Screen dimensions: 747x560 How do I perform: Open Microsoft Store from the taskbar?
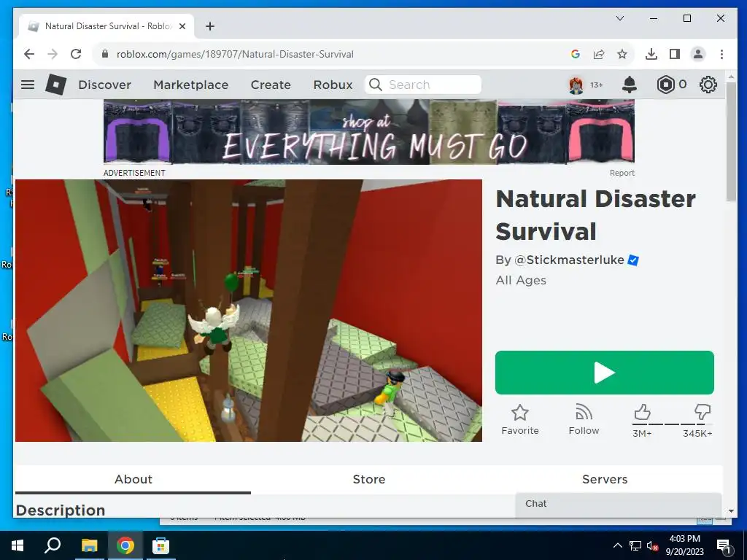point(160,545)
